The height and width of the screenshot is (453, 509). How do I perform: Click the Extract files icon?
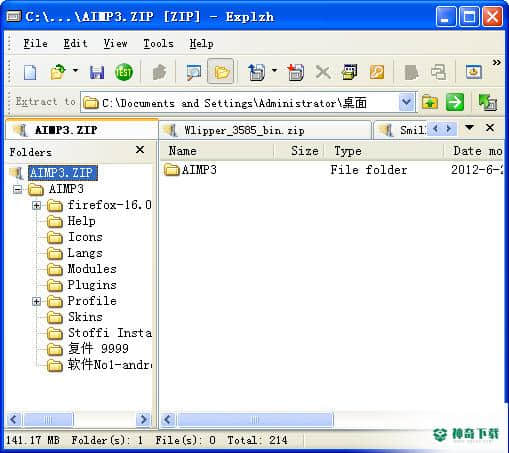[256, 72]
